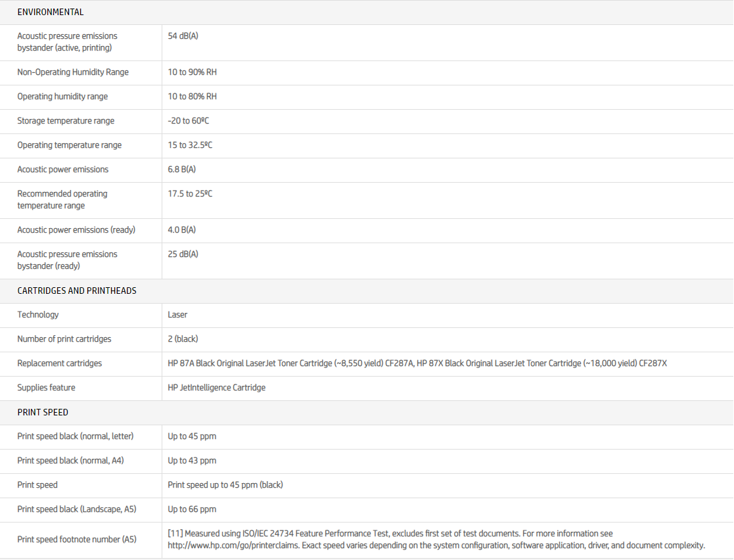Click the 25 dB(A) bystander ready value
This screenshot has width=734, height=560.
click(183, 254)
